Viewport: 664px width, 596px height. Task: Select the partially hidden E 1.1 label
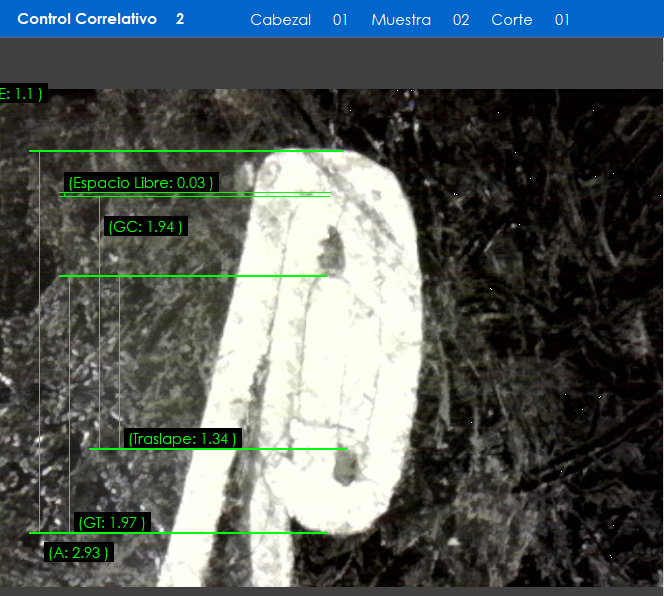(21, 94)
